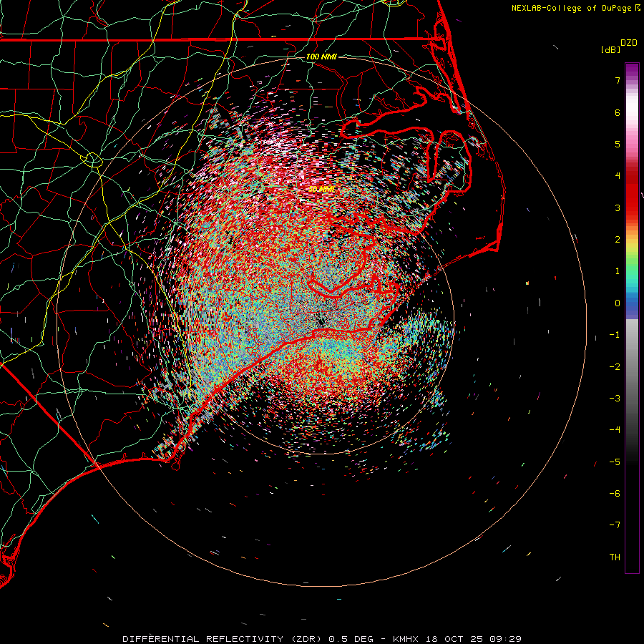Click the positive 1 scale value
This screenshot has width=644, height=644.
click(x=618, y=271)
